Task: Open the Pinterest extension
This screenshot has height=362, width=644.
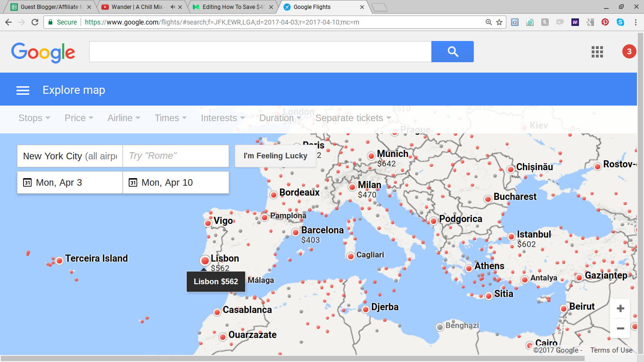Action: (605, 22)
